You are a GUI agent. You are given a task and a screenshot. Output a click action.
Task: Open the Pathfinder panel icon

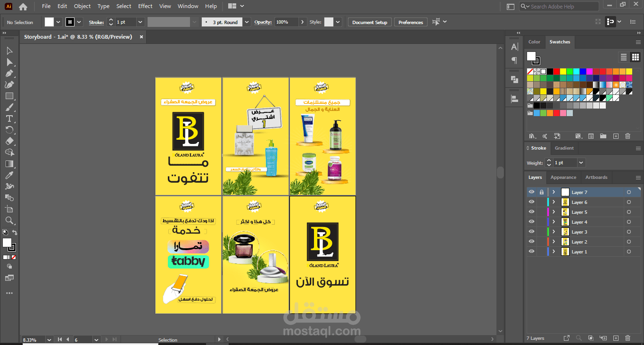514,79
